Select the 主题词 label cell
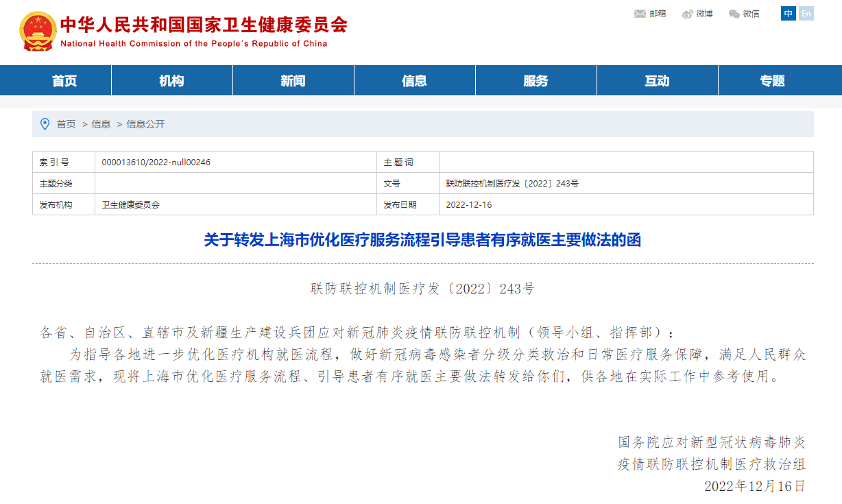 point(408,163)
